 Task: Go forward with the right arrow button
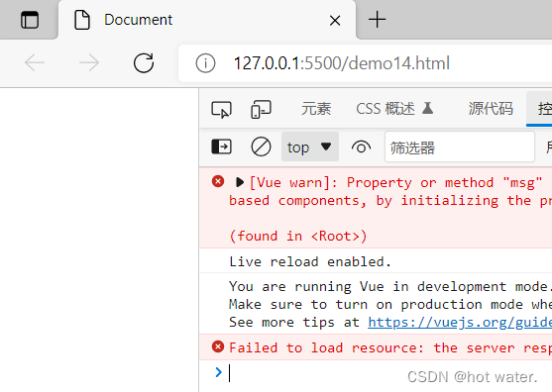[89, 63]
